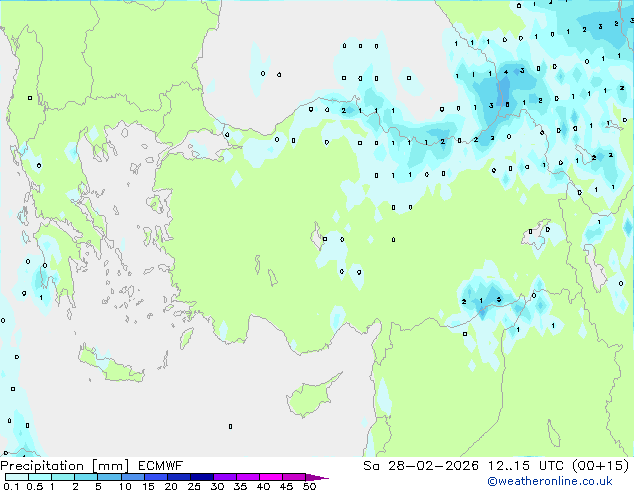634x490 pixels.
Task: Select the 5–10 mm legend color swatch
Action: coord(109,477)
